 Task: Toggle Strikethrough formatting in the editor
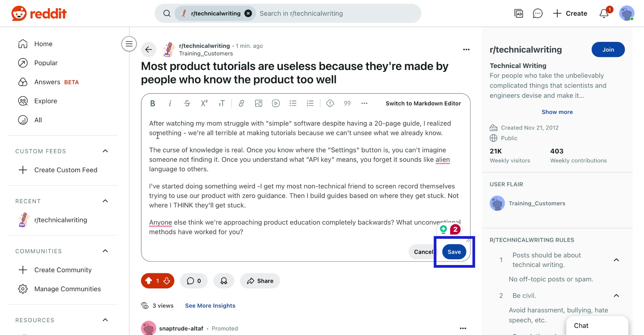(187, 103)
